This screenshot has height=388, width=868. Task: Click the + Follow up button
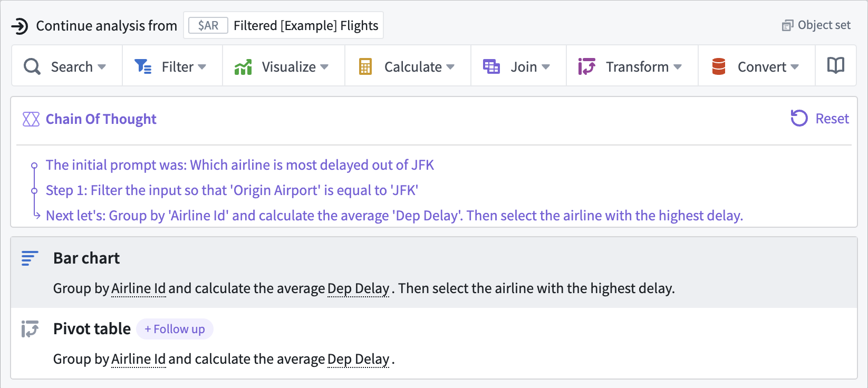[x=175, y=329]
